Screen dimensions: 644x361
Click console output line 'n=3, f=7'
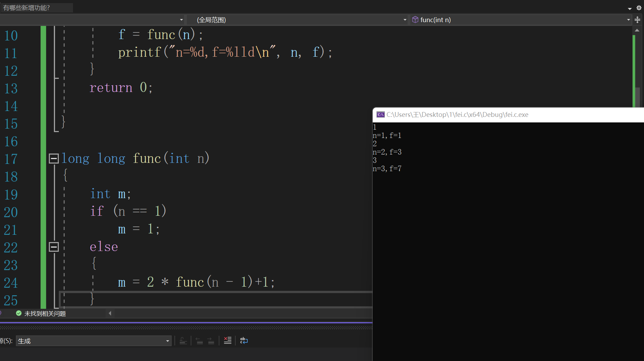point(387,168)
